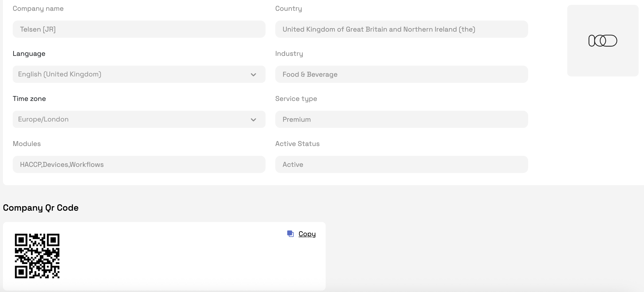Click the Modules label
This screenshot has width=644, height=292.
27,144
